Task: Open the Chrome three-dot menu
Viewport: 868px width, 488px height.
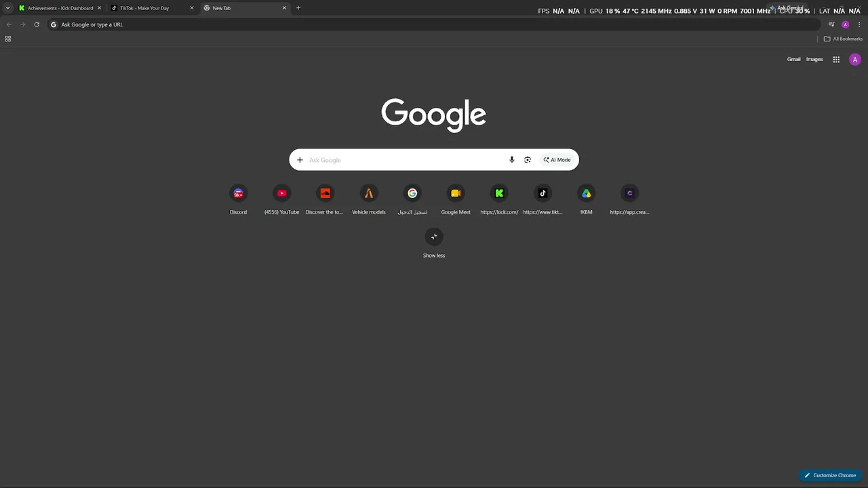Action: [x=859, y=24]
